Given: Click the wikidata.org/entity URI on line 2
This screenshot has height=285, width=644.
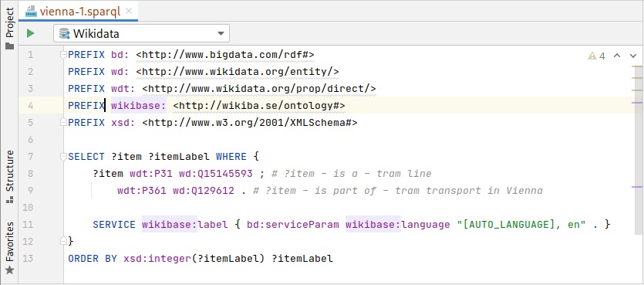Looking at the screenshot, I should (238, 72).
